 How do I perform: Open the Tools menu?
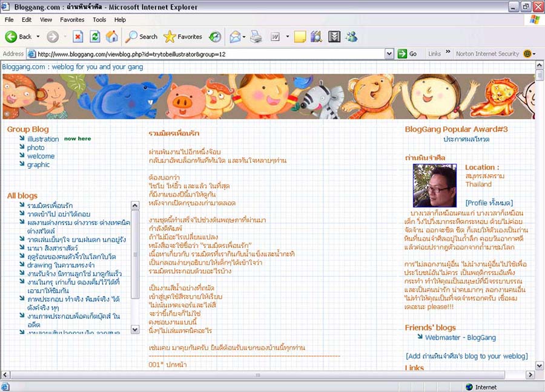tap(99, 20)
